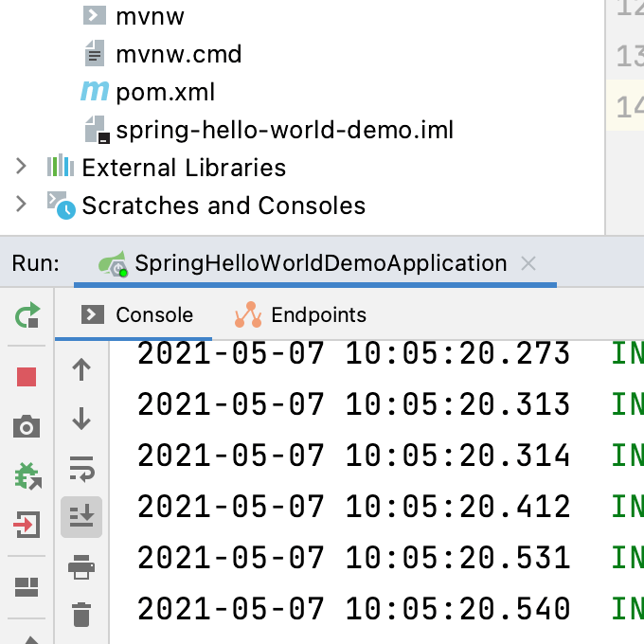Viewport: 644px width, 644px height.
Task: Click editor gutter line number 13
Action: (630, 56)
